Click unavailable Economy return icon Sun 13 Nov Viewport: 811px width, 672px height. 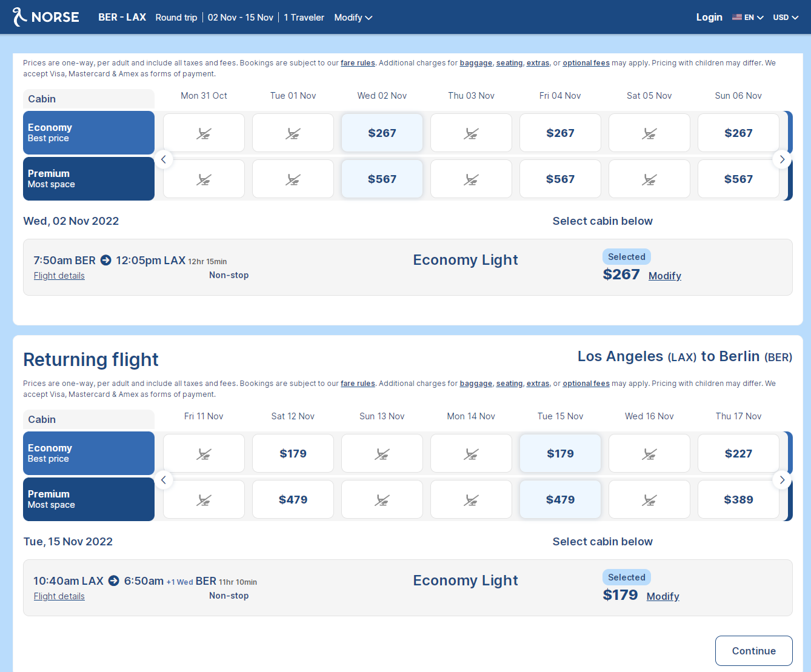[x=382, y=454]
